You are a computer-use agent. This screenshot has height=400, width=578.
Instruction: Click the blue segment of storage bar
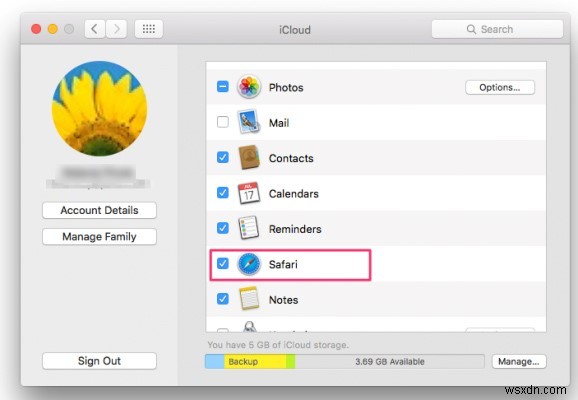(x=215, y=362)
